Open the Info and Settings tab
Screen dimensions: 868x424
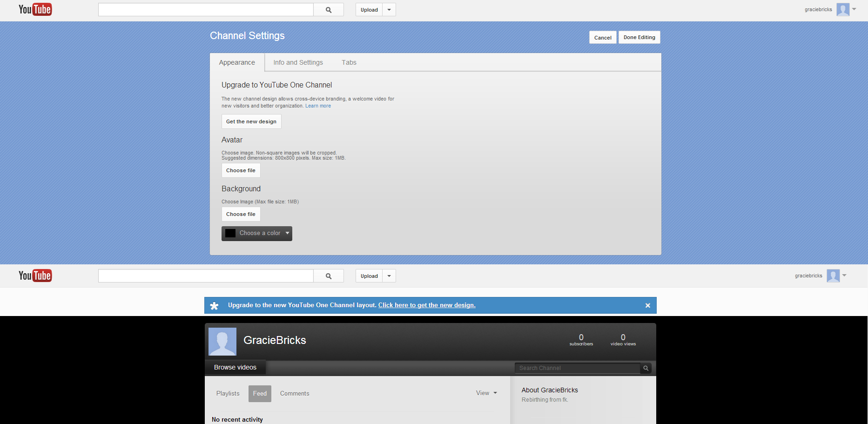point(298,62)
